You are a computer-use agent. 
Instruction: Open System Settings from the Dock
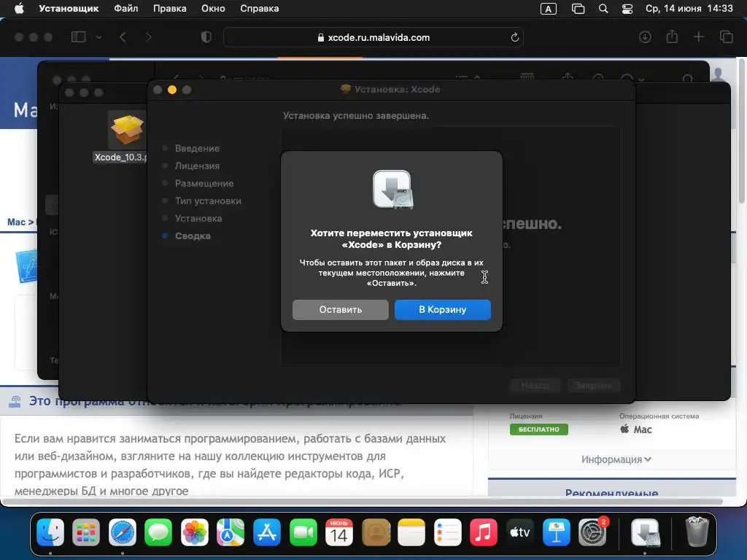592,532
